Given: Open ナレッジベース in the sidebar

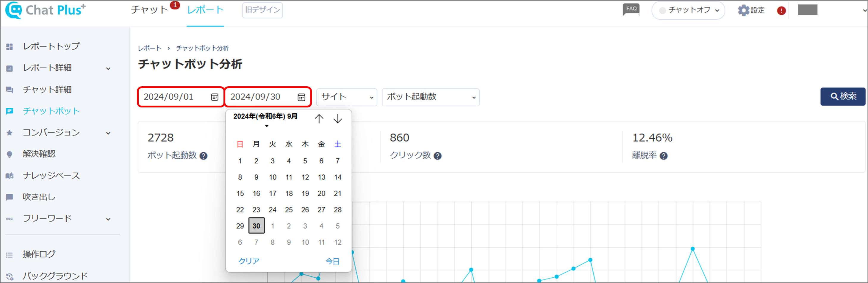Looking at the screenshot, I should (x=51, y=176).
